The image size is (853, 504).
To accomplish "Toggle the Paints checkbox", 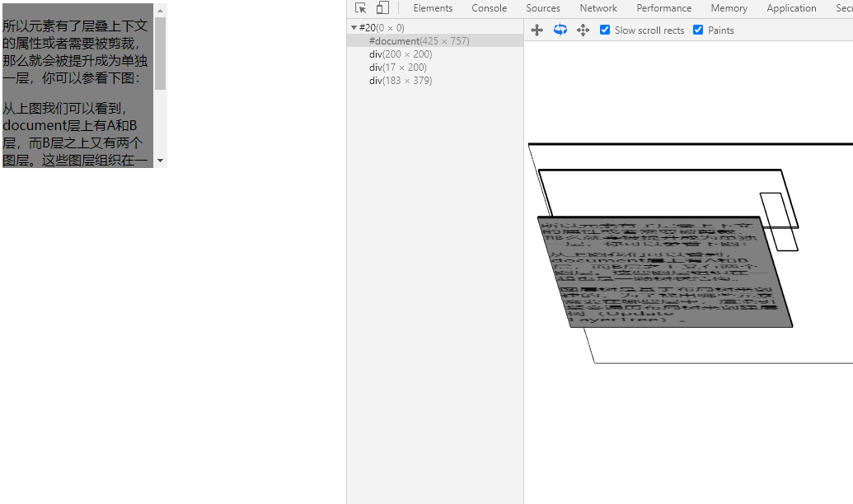I will coord(698,30).
